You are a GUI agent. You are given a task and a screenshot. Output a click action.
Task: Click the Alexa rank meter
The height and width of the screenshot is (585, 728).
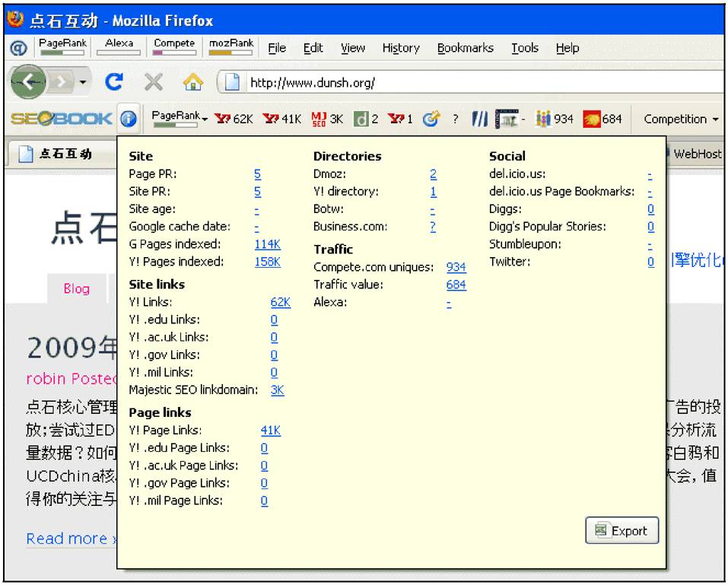pyautogui.click(x=119, y=47)
